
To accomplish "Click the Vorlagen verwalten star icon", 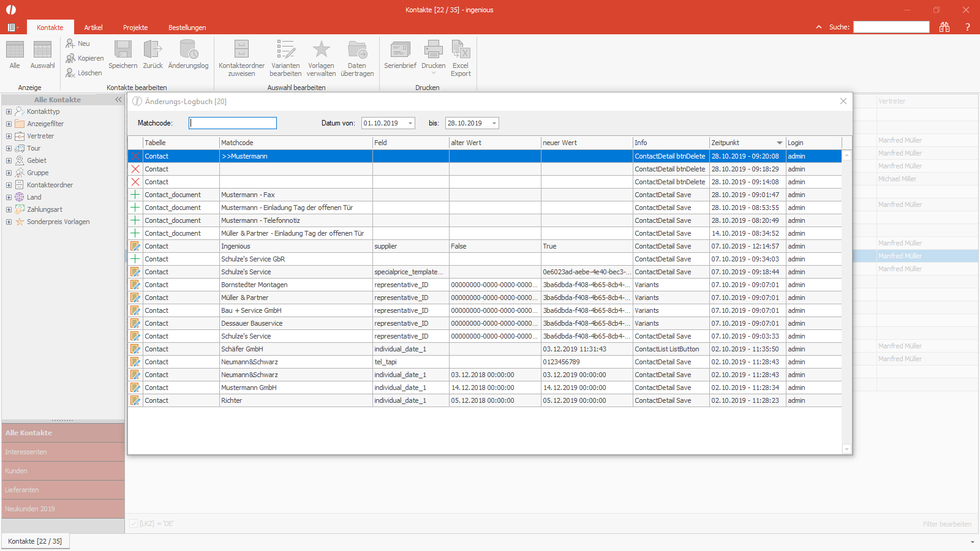I will pyautogui.click(x=322, y=49).
